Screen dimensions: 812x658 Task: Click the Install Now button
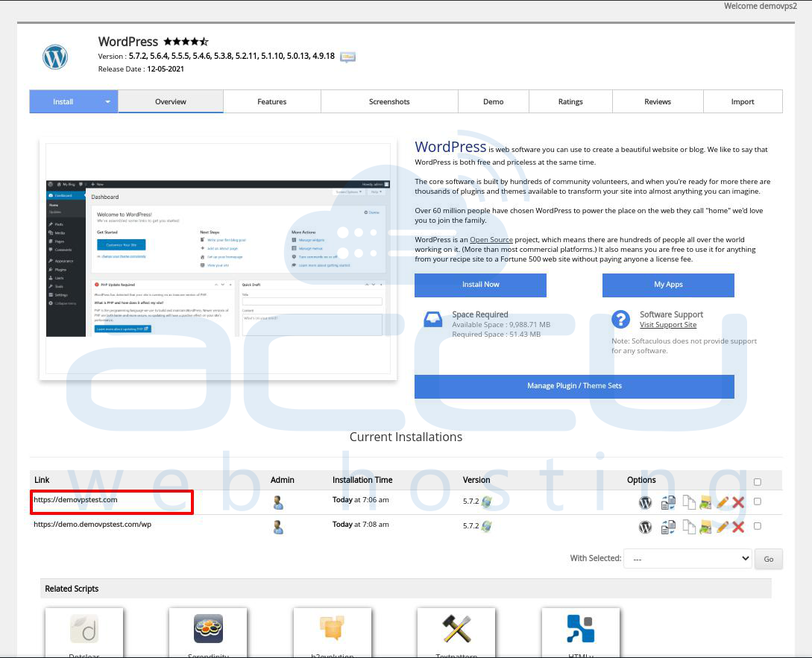pos(481,285)
